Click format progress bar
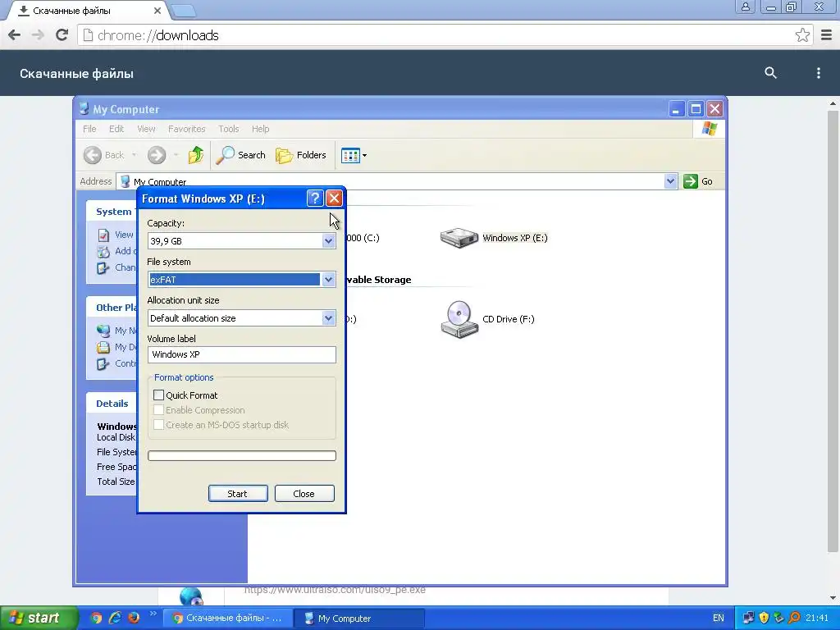Viewport: 840px width, 630px height. pos(242,455)
